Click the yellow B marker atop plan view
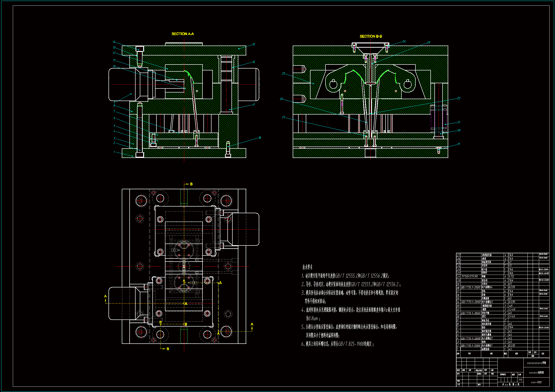The image size is (555, 392). pyautogui.click(x=191, y=184)
